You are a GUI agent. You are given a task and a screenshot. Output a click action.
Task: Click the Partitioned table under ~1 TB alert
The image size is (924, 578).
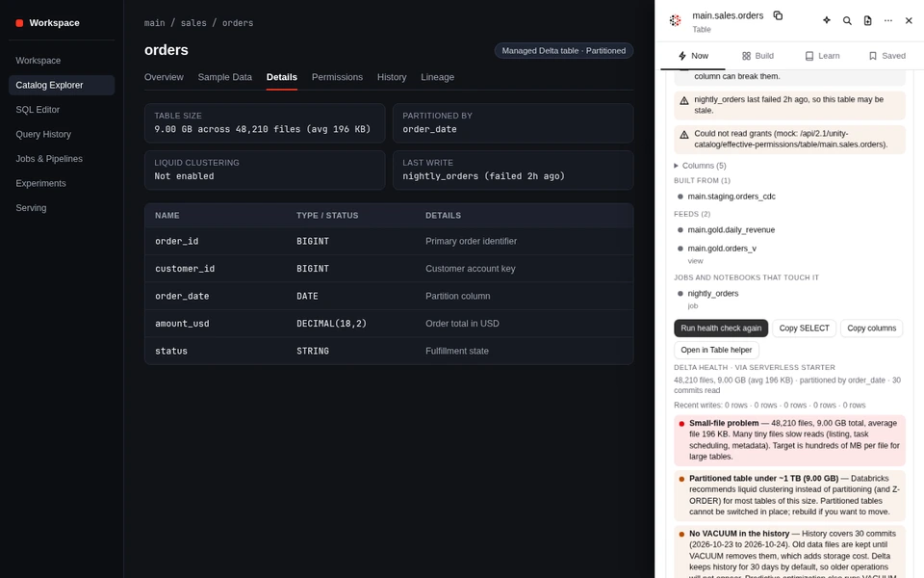[x=789, y=495]
